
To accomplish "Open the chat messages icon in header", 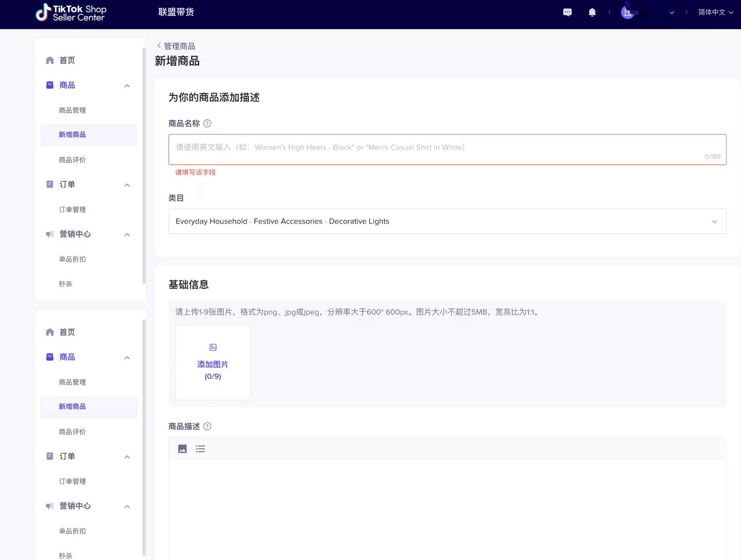I will point(567,12).
